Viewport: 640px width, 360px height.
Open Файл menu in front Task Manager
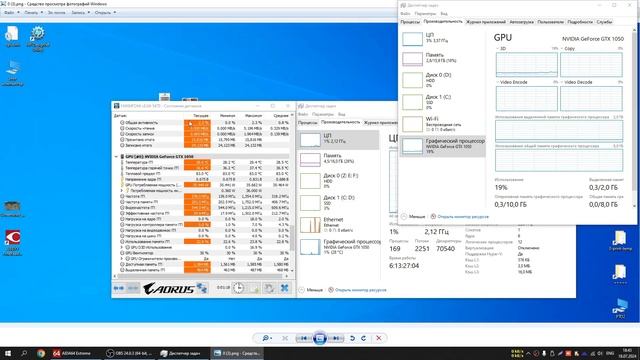405,14
